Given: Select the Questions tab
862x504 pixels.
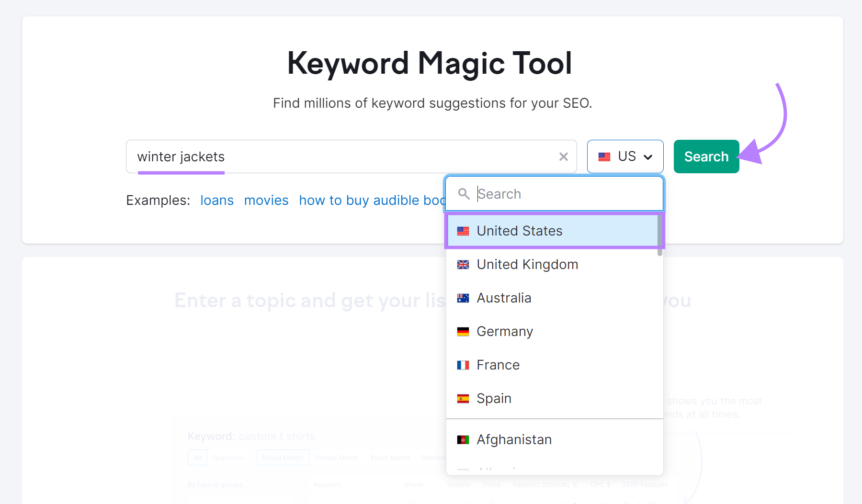Looking at the screenshot, I should click(x=229, y=457).
